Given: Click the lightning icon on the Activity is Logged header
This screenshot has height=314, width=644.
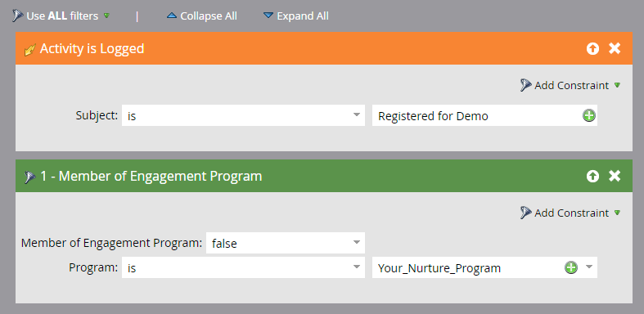Looking at the screenshot, I should click(30, 50).
